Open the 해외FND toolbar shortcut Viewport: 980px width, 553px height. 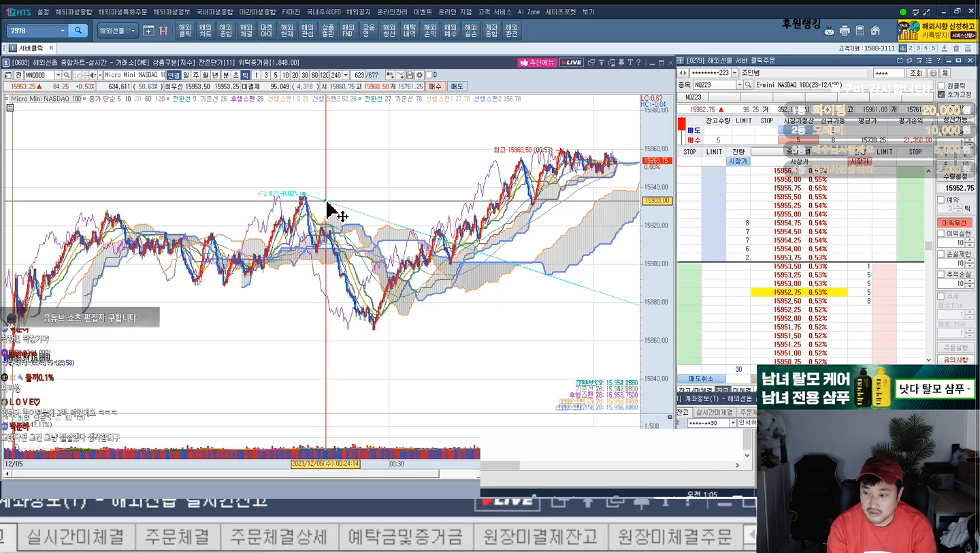click(348, 31)
